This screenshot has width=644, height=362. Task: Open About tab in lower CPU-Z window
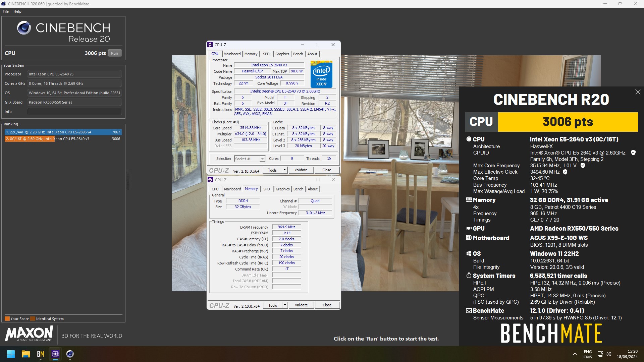point(313,189)
